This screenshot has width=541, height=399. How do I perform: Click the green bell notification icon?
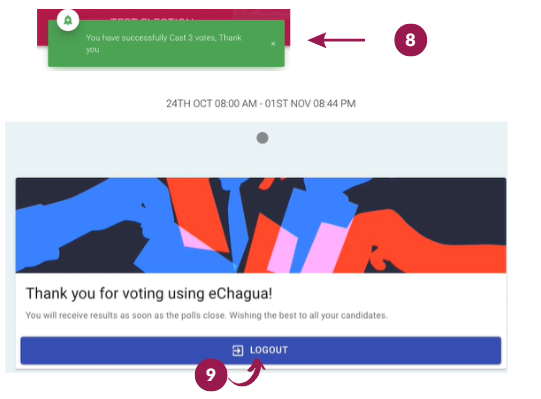[x=68, y=20]
